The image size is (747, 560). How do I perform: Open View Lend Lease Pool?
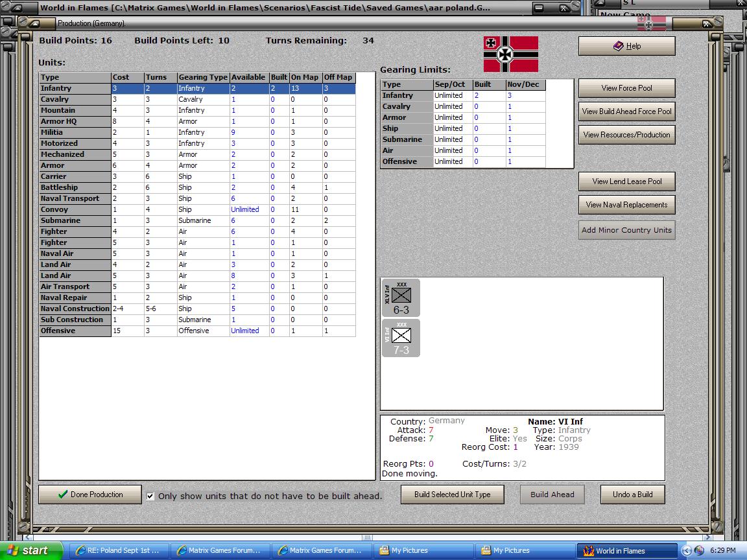(626, 181)
